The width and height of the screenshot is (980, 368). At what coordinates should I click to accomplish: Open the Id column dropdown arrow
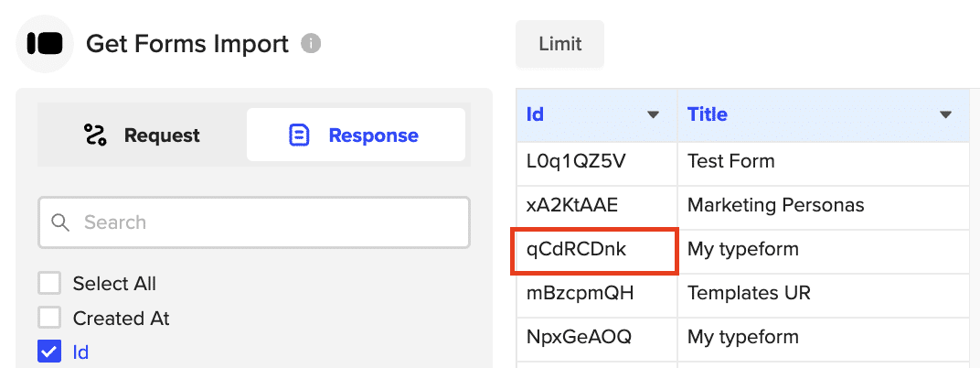(654, 115)
